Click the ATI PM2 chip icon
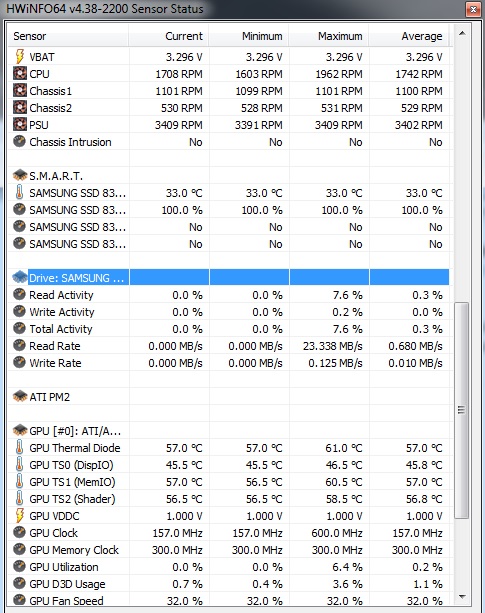 [20, 396]
